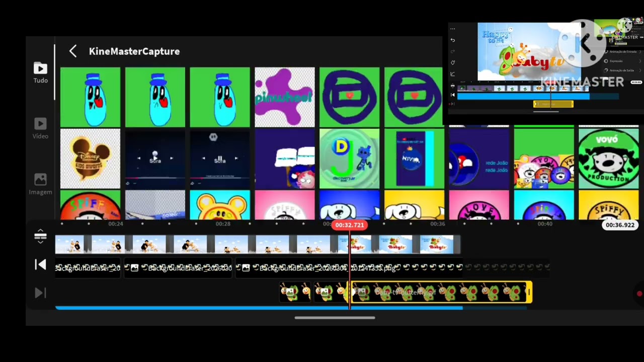Select the middle BackgroundEraser_2026030 layer clip
The image size is (644, 362).
coord(178,268)
